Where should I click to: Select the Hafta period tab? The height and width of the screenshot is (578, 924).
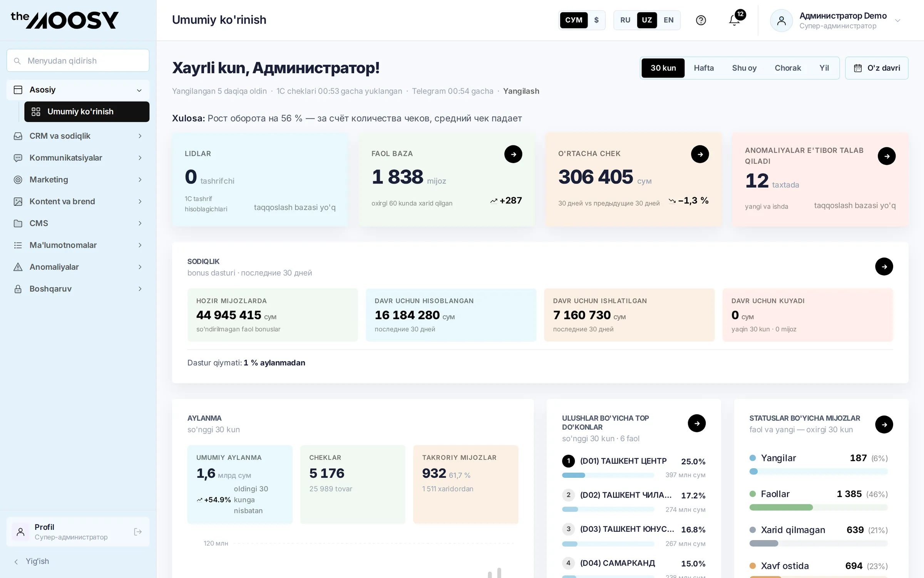click(x=704, y=68)
